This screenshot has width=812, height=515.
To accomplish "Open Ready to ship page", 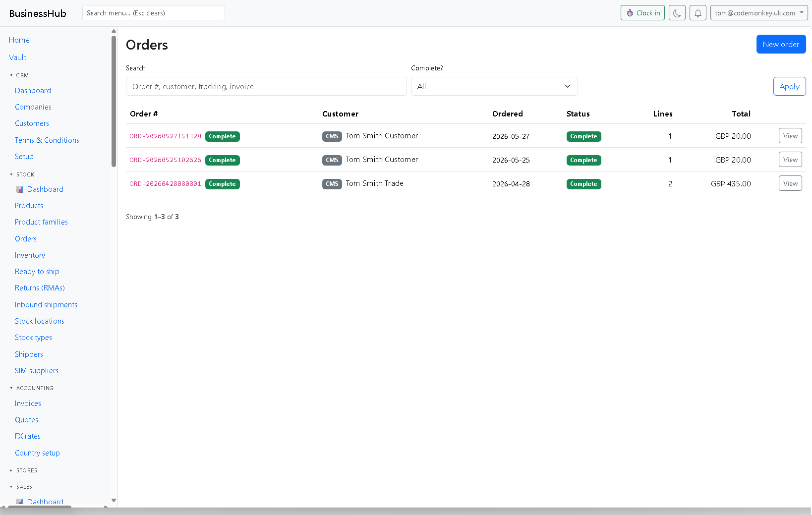I will (x=37, y=272).
